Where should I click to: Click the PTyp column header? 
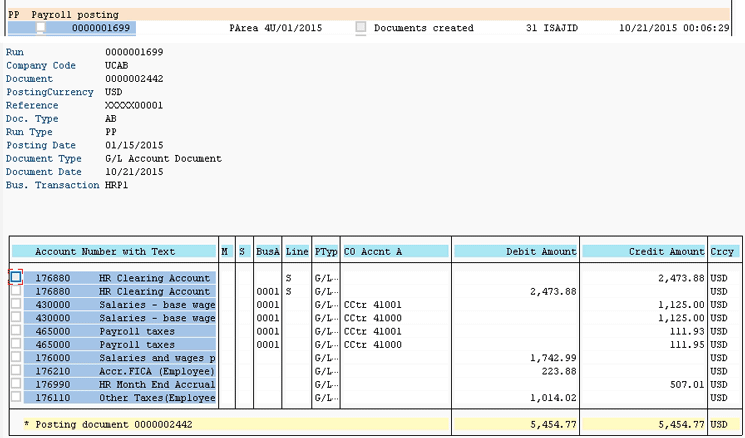pyautogui.click(x=325, y=251)
